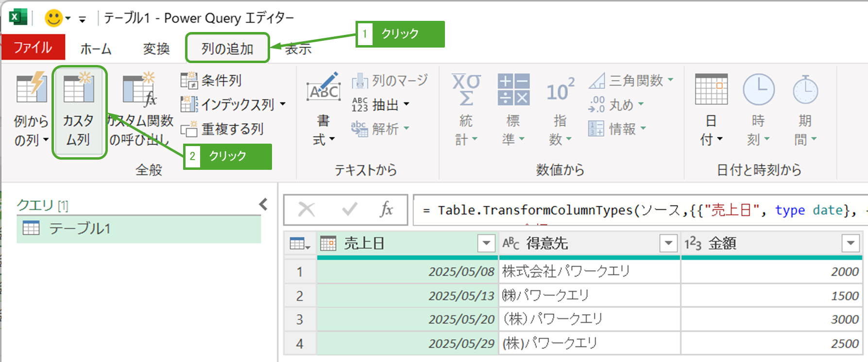Viewport: 868px width, 362px height.
Task: Expand the 書式 dropdown arrow
Action: click(332, 139)
